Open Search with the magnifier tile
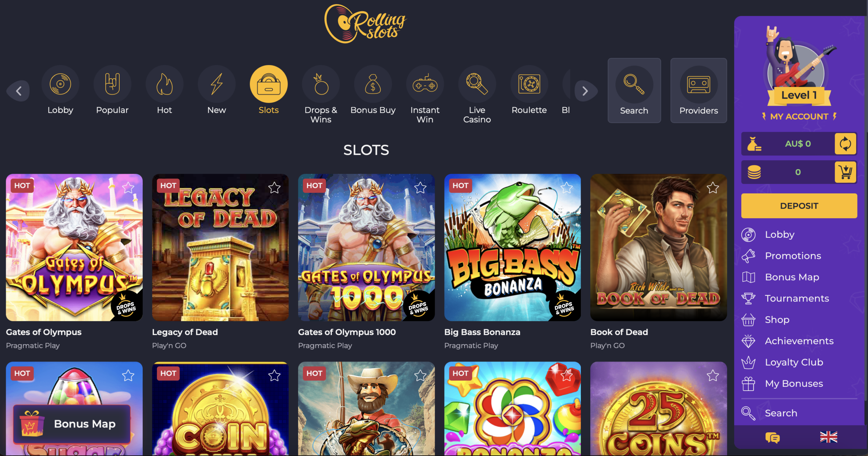868x456 pixels. click(634, 90)
